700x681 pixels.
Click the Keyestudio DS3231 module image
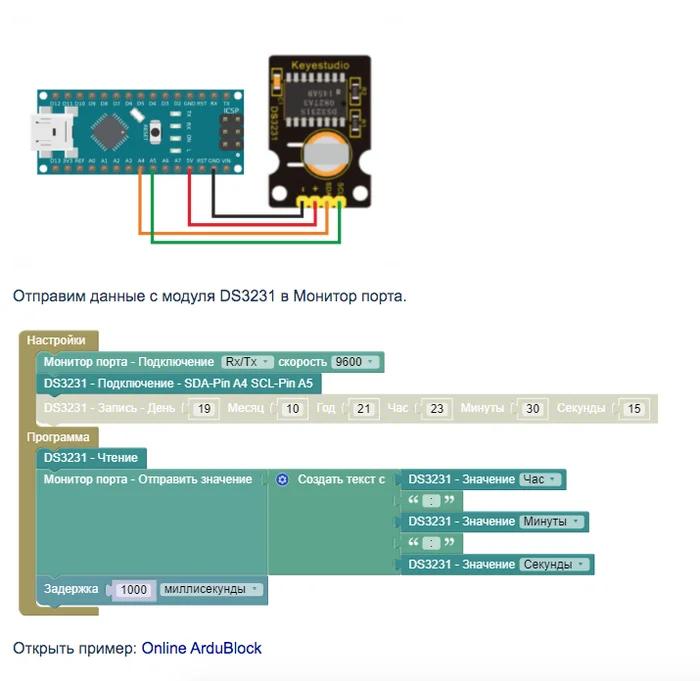pyautogui.click(x=320, y=132)
